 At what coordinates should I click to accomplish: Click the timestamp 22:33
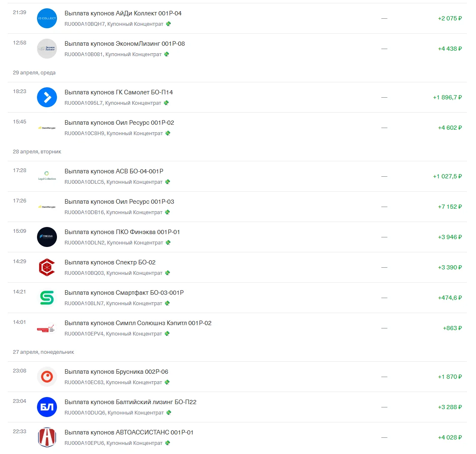tap(20, 432)
